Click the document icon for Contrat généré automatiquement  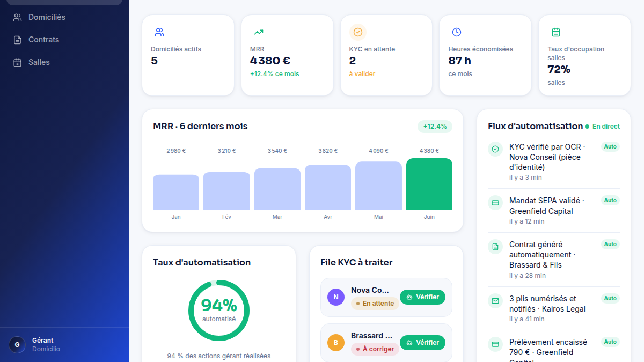[495, 247]
